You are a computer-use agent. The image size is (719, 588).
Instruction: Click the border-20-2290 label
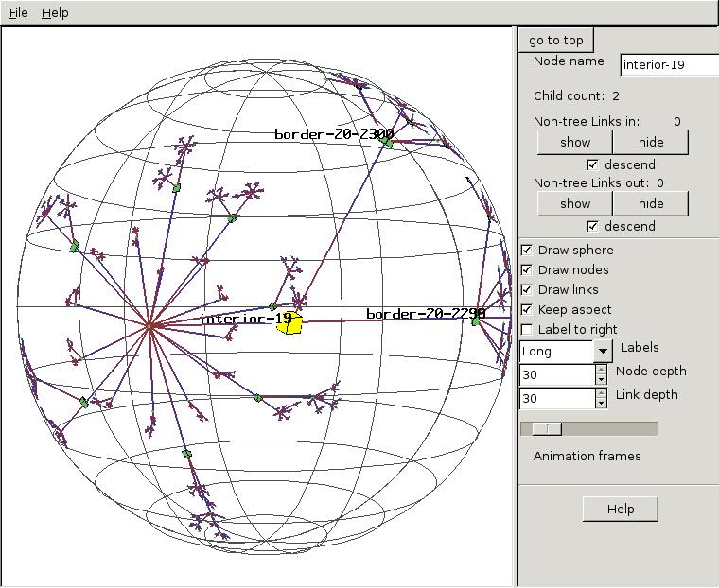click(x=426, y=314)
